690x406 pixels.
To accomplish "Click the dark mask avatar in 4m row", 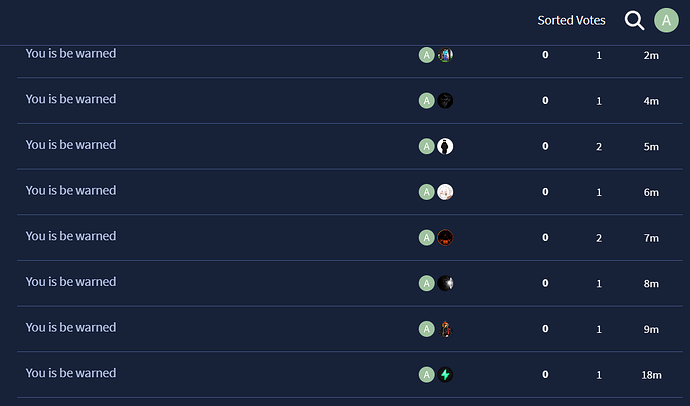I will pyautogui.click(x=445, y=100).
